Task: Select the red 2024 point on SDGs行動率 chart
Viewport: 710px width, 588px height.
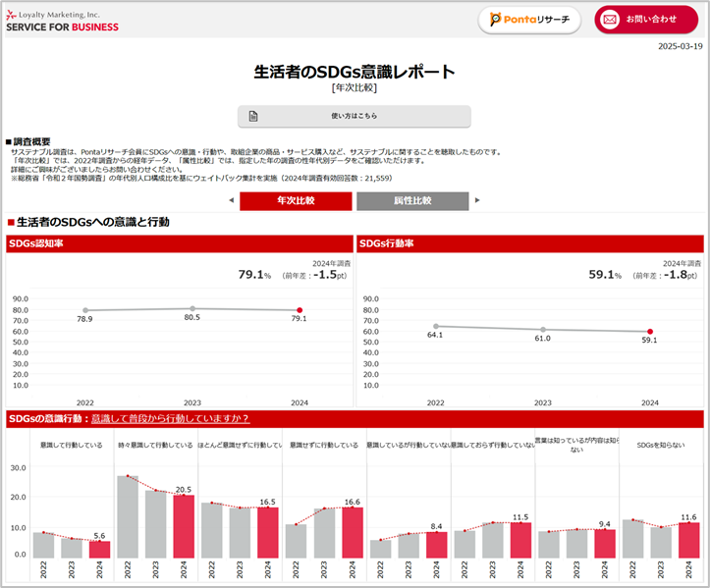Action: 650,332
